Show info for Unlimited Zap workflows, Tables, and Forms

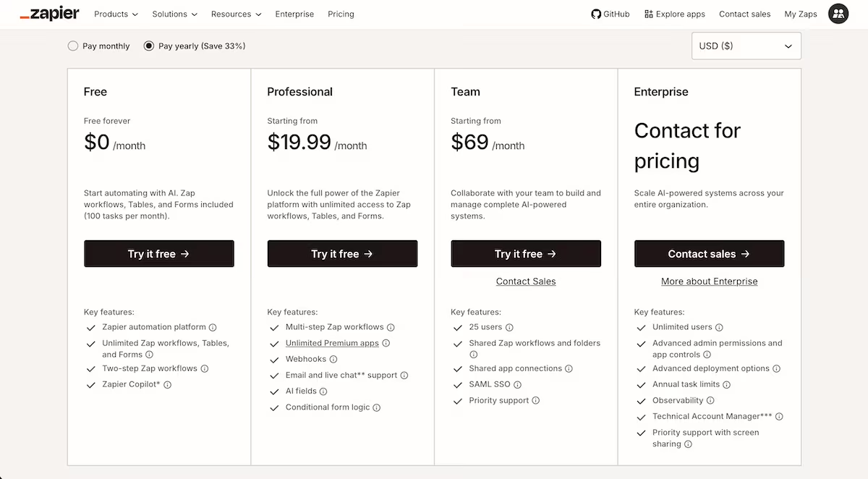pyautogui.click(x=149, y=355)
